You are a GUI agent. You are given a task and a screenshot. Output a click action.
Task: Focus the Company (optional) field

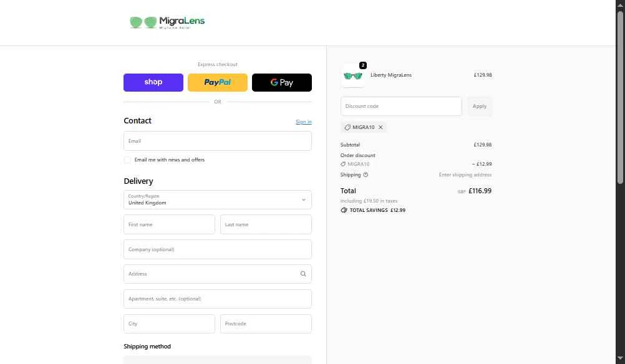tap(218, 249)
